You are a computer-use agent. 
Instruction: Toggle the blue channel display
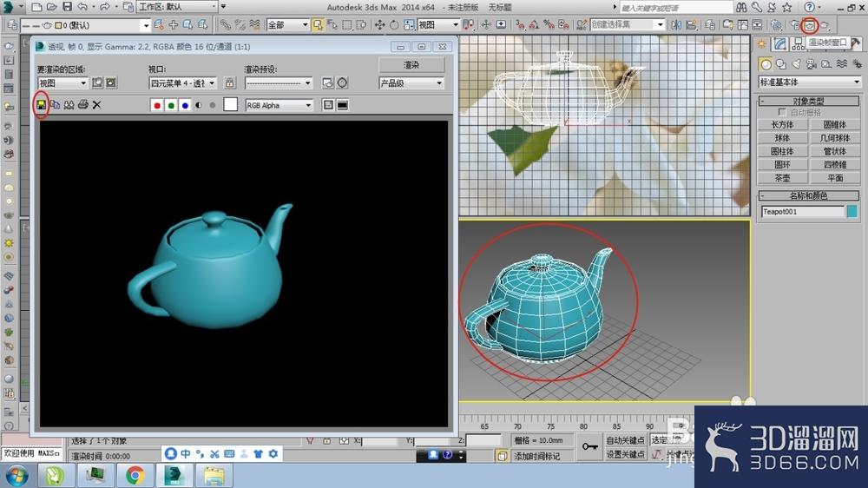click(x=185, y=105)
